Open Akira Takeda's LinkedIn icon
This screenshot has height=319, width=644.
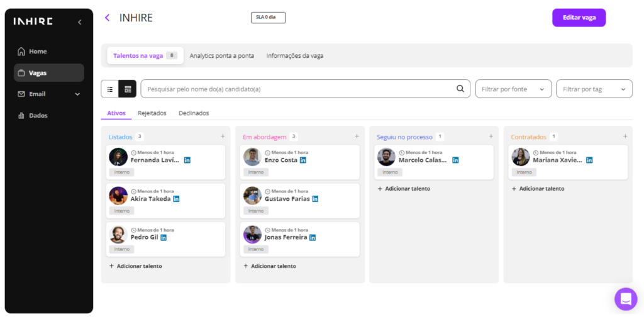pos(176,199)
